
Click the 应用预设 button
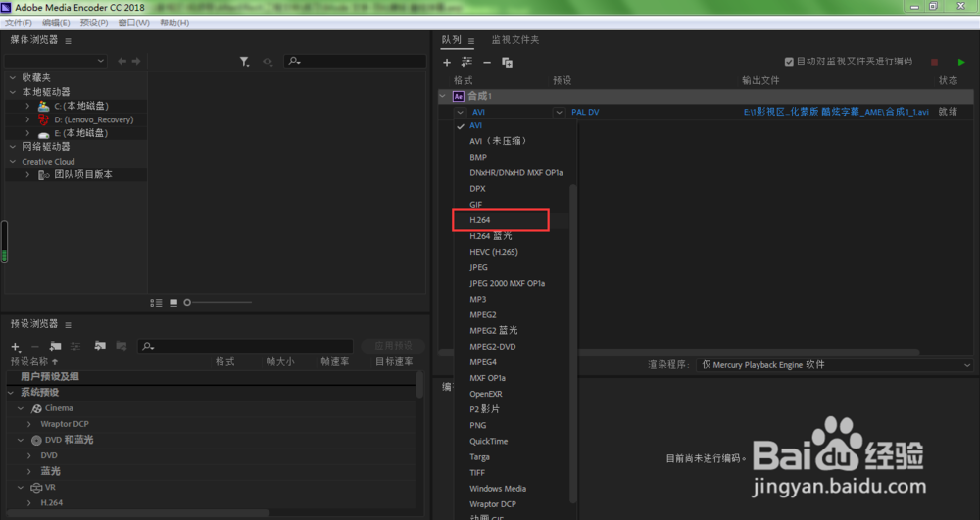pos(393,346)
